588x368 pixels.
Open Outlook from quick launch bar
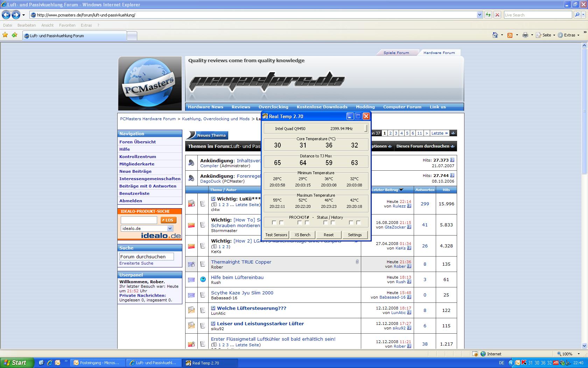pos(58,363)
